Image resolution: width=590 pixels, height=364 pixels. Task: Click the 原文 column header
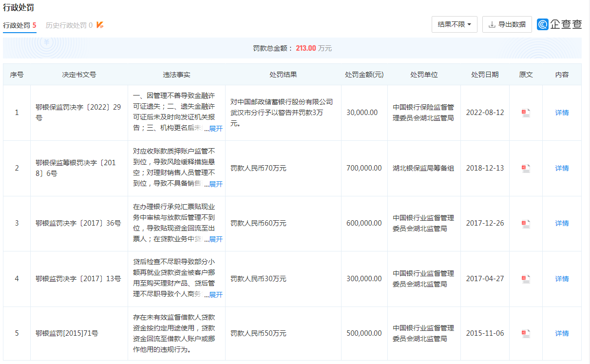click(x=526, y=75)
